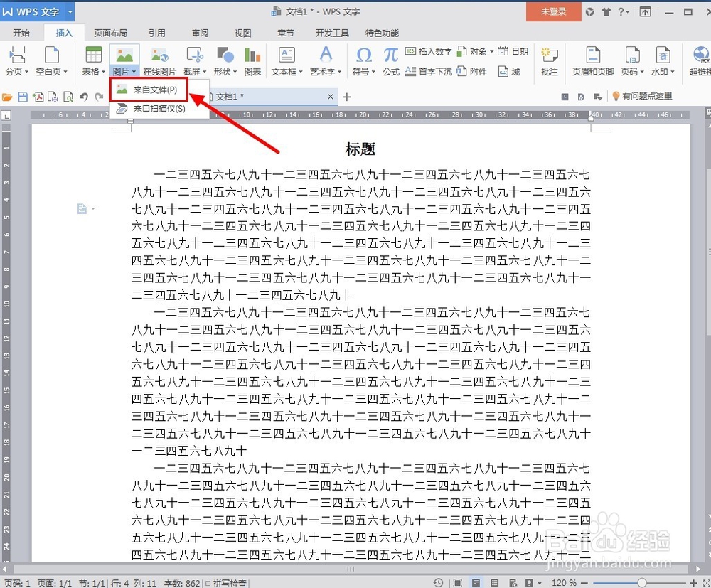Switch to the 开始 tab
The height and width of the screenshot is (588, 711).
(21, 33)
